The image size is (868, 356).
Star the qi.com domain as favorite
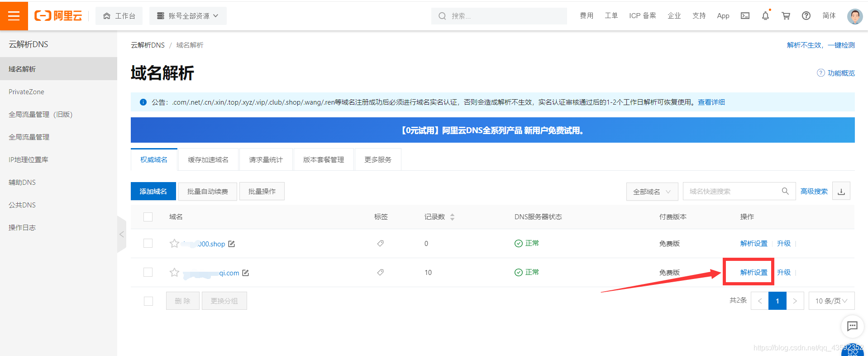174,272
